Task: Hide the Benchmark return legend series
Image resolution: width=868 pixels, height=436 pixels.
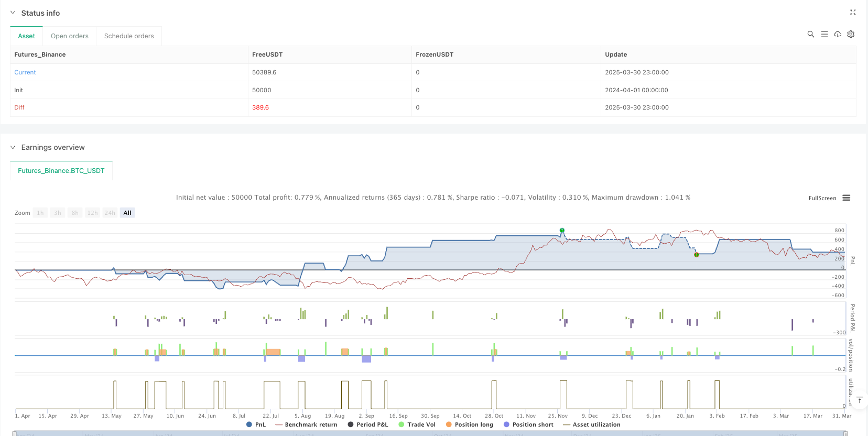Action: (x=306, y=424)
